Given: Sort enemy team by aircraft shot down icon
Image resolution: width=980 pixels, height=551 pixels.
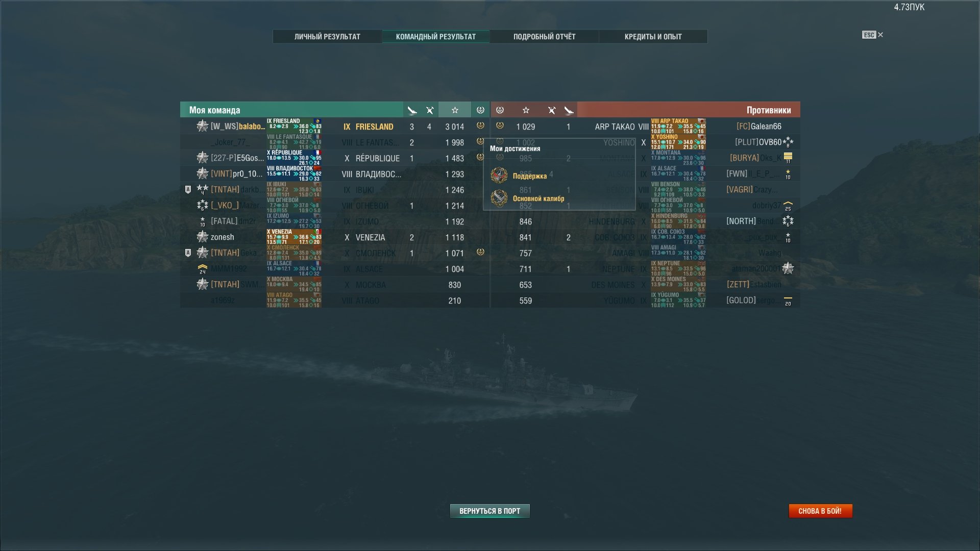Looking at the screenshot, I should click(x=552, y=110).
